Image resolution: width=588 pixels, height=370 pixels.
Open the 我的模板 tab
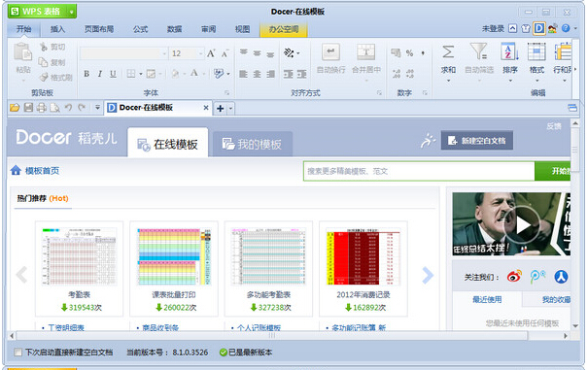tap(253, 144)
